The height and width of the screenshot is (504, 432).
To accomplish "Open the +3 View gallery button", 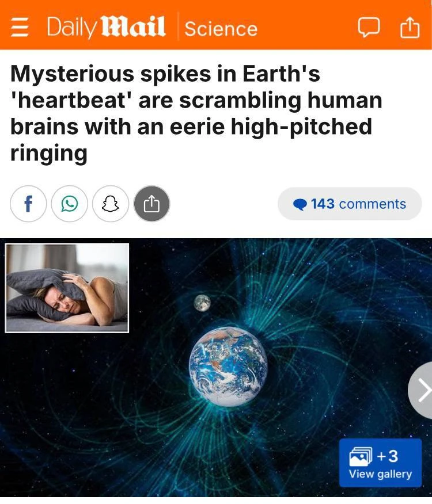I will click(380, 463).
